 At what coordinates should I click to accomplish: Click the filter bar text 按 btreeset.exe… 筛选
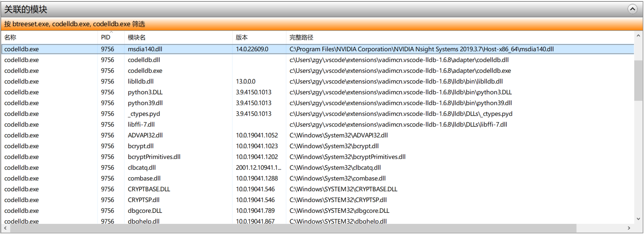(x=75, y=24)
